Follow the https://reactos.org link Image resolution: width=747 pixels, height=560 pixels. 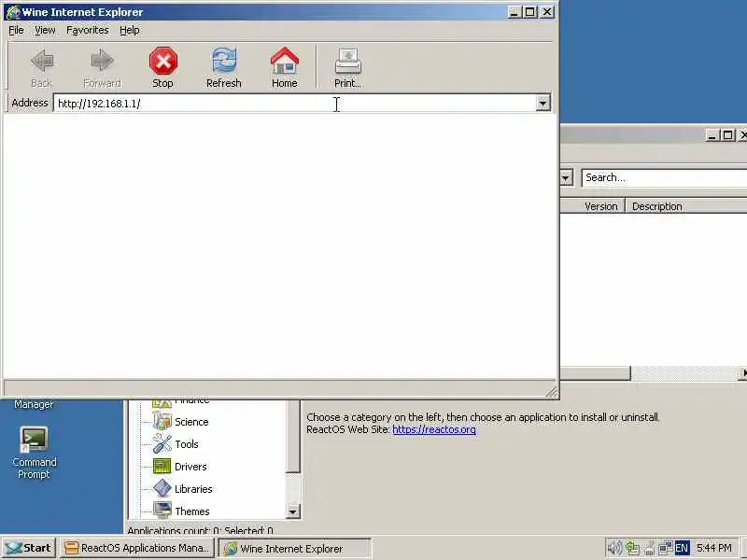(x=434, y=429)
